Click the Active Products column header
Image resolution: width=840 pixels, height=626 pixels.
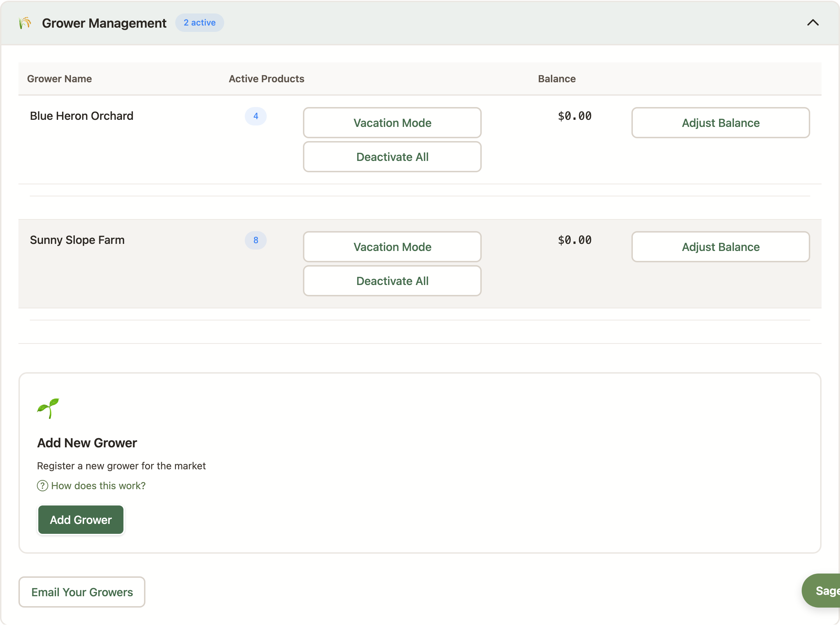click(266, 79)
